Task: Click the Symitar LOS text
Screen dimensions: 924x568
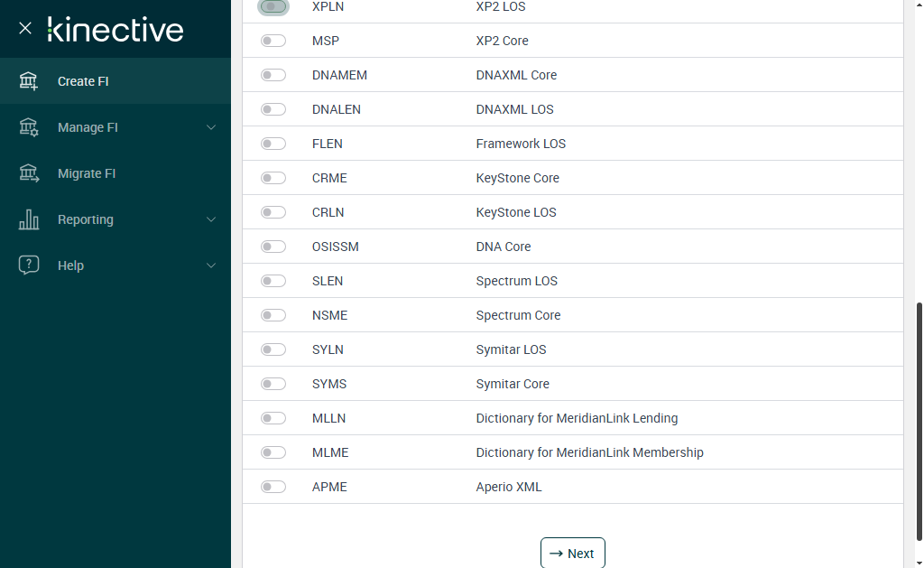Action: (511, 349)
